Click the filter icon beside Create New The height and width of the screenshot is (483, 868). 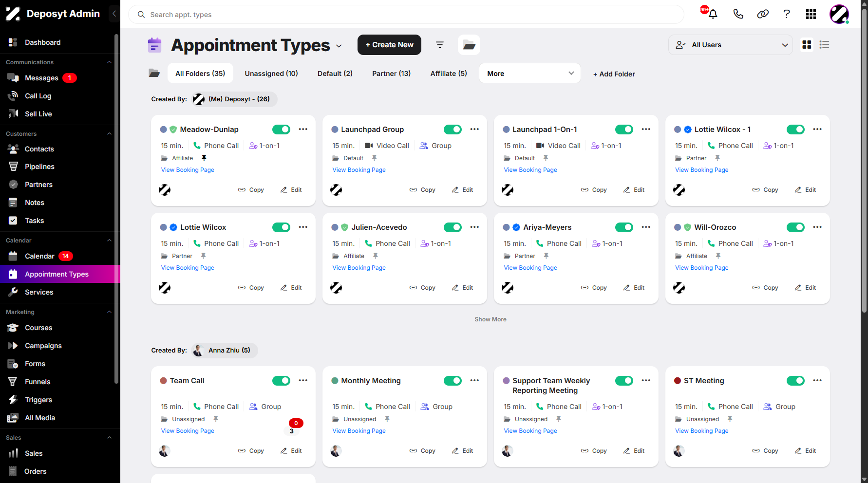pyautogui.click(x=440, y=45)
